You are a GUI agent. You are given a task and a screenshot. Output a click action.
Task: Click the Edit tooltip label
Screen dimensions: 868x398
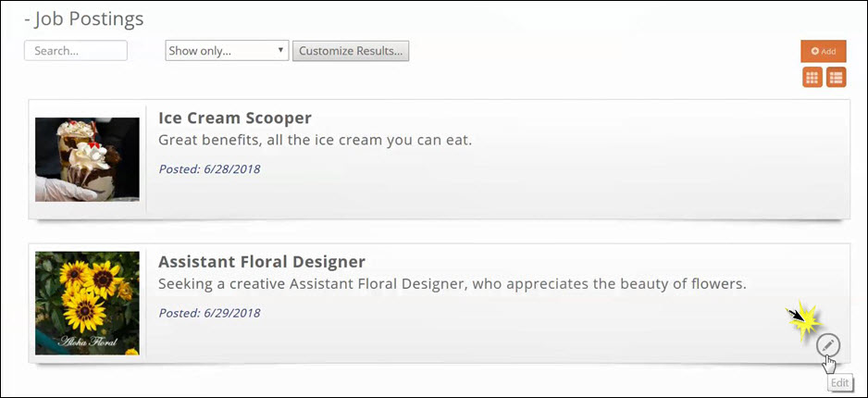tap(839, 383)
